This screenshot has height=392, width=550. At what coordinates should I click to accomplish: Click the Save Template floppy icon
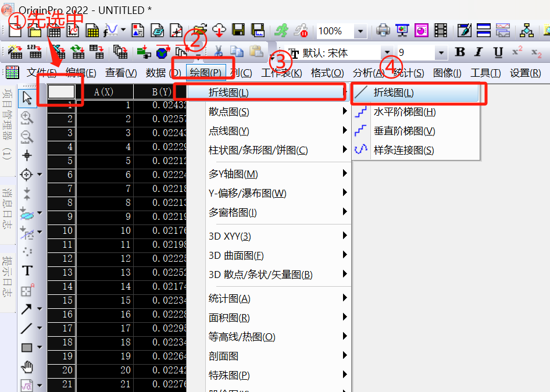(258, 30)
